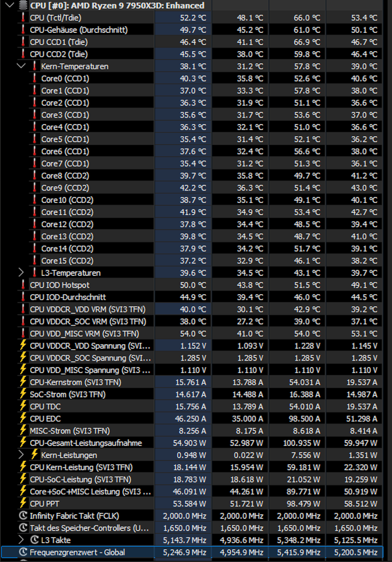Select the Core5 (CCD1) row label

click(65, 139)
